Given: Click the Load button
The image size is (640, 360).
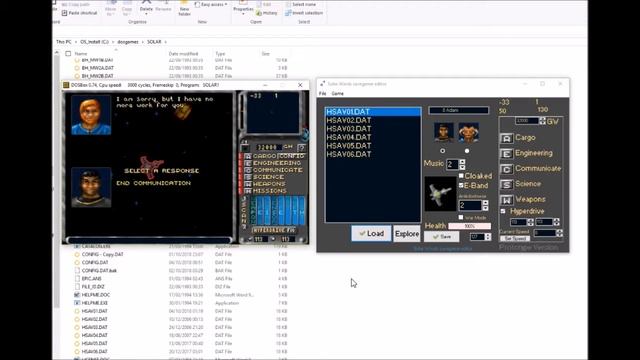Looking at the screenshot, I should (x=371, y=233).
